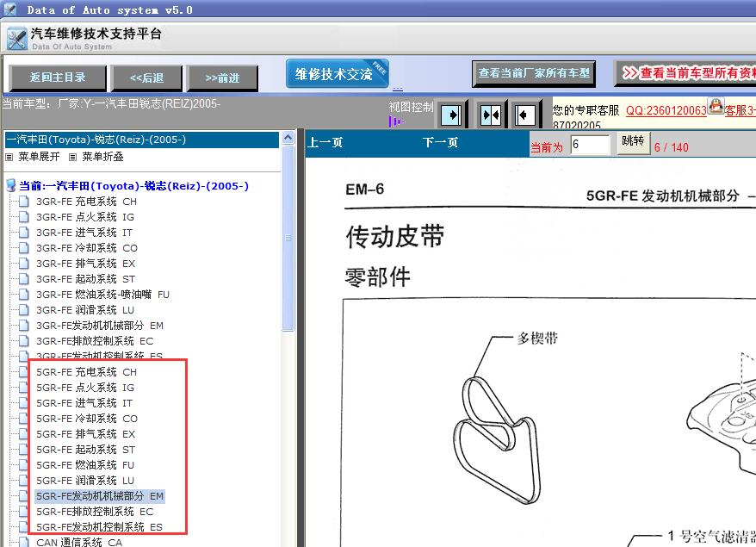Click document icon beside 3GR-FE 点火系统
756x547 pixels.
[x=23, y=216]
